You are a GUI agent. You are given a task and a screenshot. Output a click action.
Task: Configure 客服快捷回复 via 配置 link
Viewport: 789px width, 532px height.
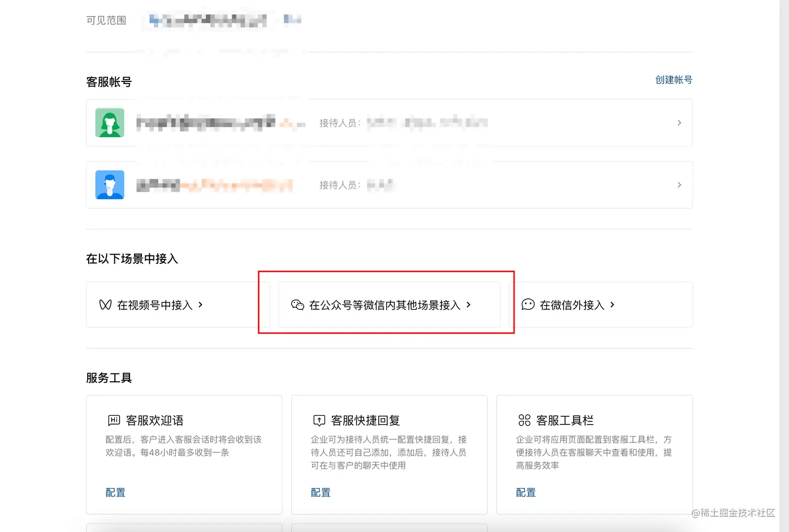320,492
